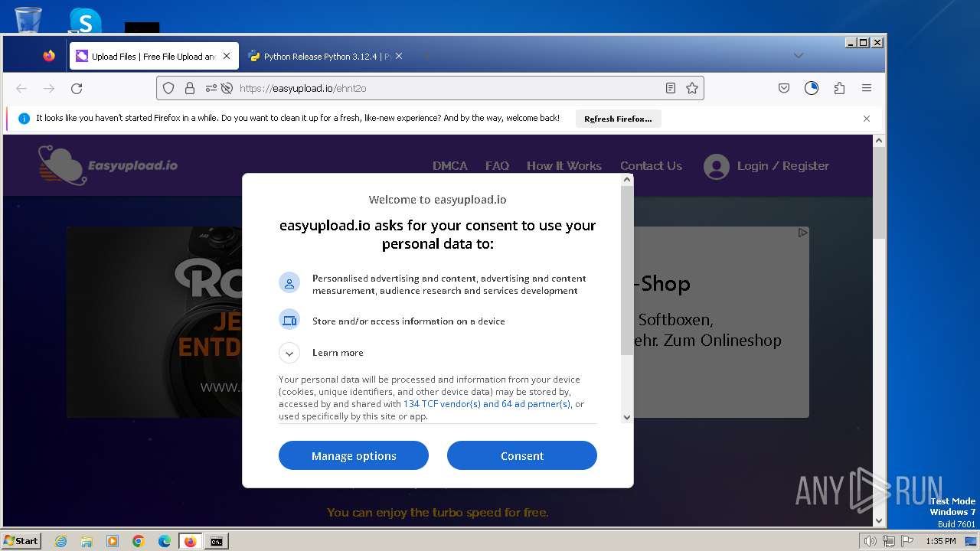980x551 pixels.
Task: Bookmark this page with star icon
Action: 692,88
